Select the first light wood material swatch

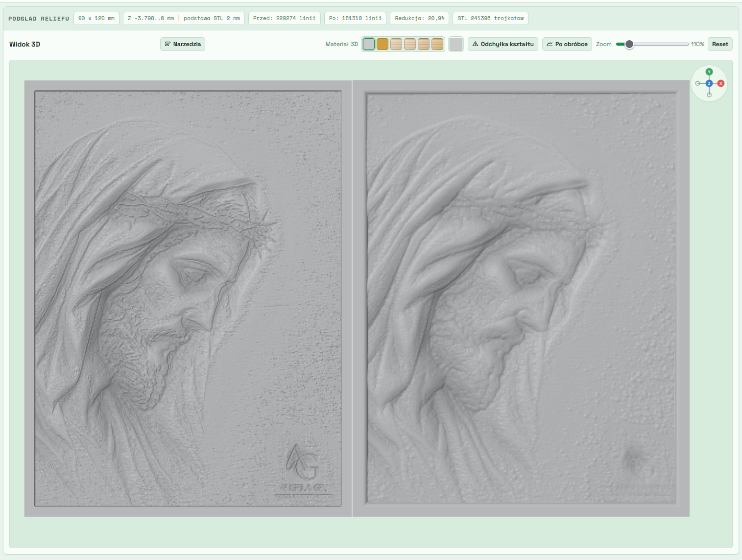pyautogui.click(x=396, y=44)
